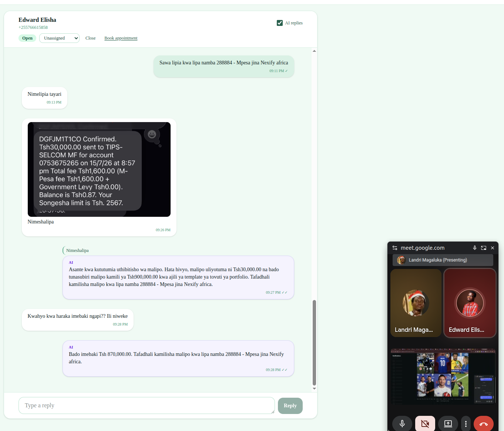
Task: Click the Reply button
Action: point(290,406)
